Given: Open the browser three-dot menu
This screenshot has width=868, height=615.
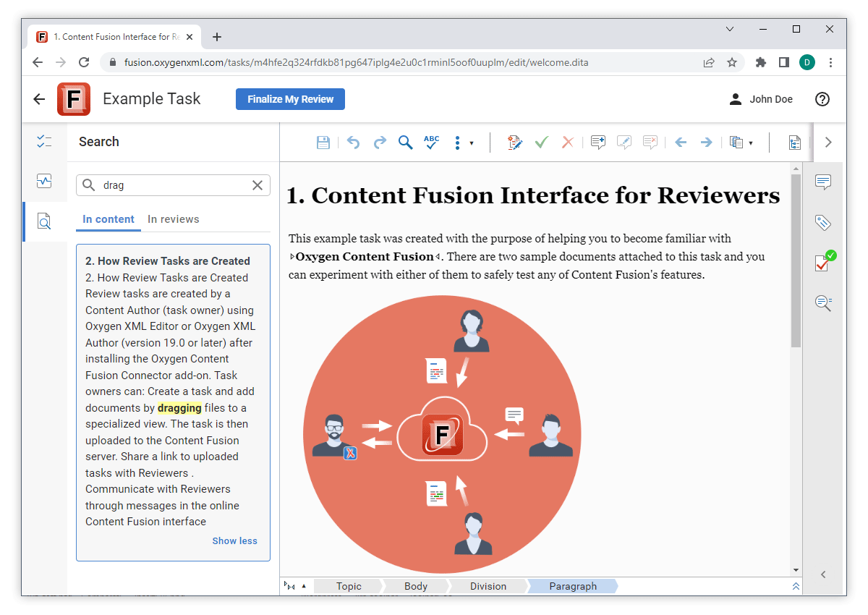Looking at the screenshot, I should 831,62.
